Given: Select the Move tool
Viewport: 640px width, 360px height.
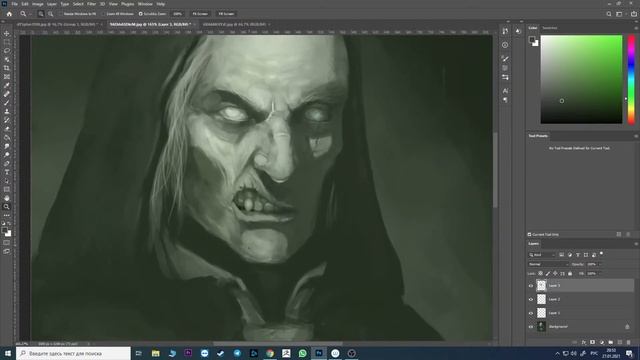Looking at the screenshot, I should click(7, 33).
